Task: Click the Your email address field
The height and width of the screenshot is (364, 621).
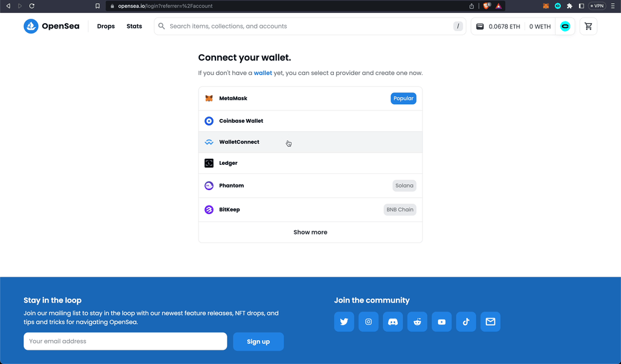Action: click(125, 341)
